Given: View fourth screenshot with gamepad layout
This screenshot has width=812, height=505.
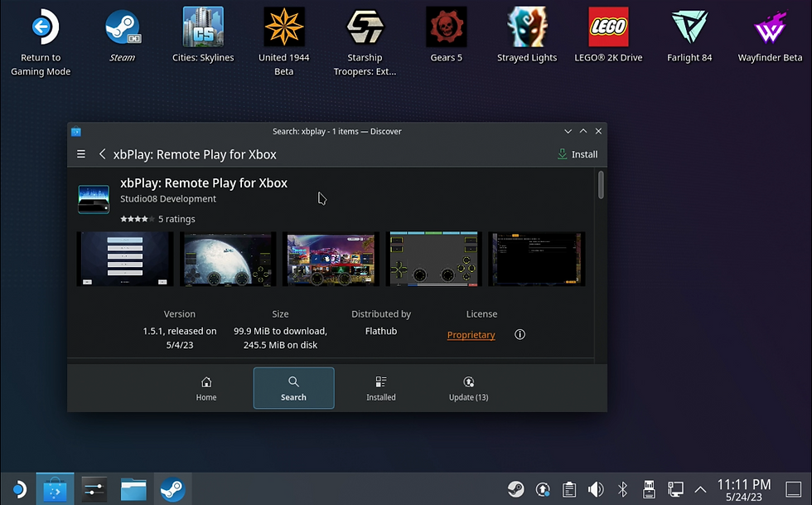Looking at the screenshot, I should coord(434,259).
